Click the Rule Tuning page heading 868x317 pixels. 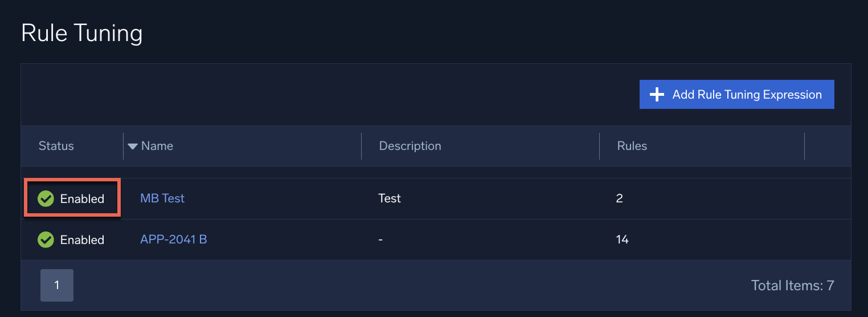click(x=82, y=33)
